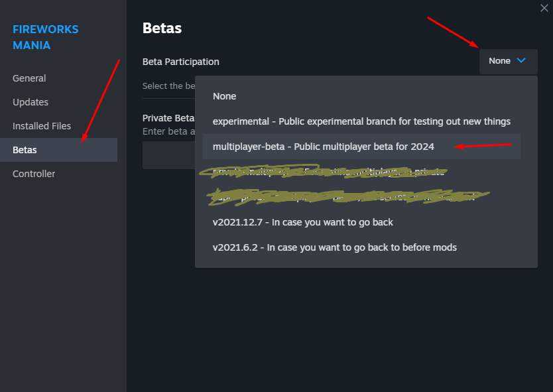Open the General settings tab
The image size is (553, 392).
(29, 78)
